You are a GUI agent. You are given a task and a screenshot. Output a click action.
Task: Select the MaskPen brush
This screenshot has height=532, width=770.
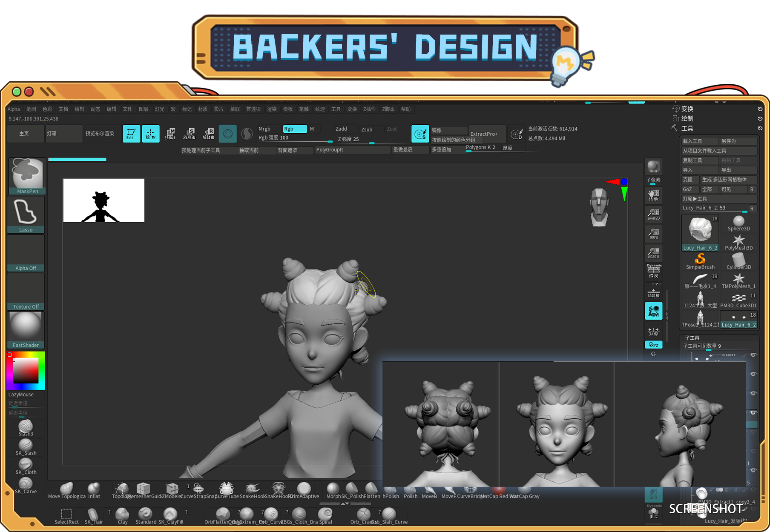coord(27,176)
